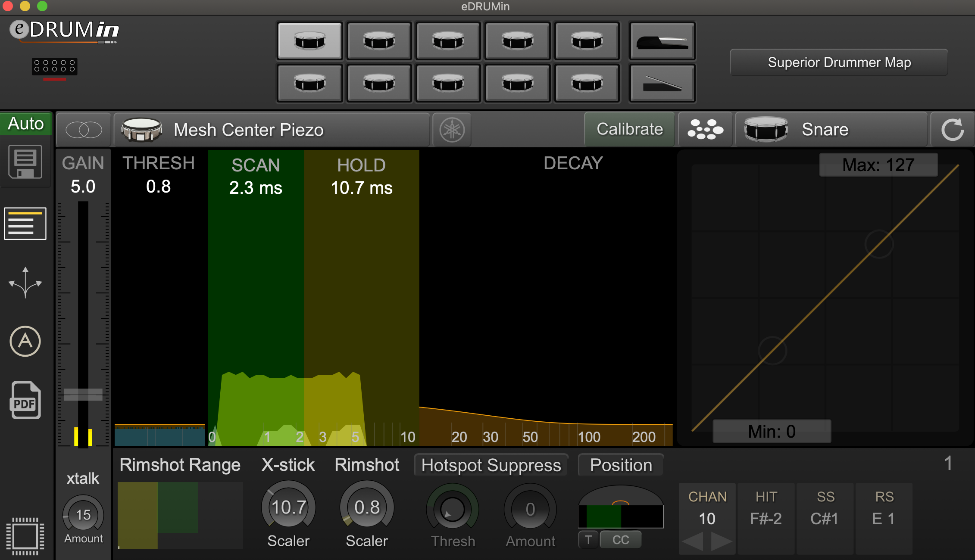
Task: Select the second drum pad in bottom row
Action: (379, 83)
